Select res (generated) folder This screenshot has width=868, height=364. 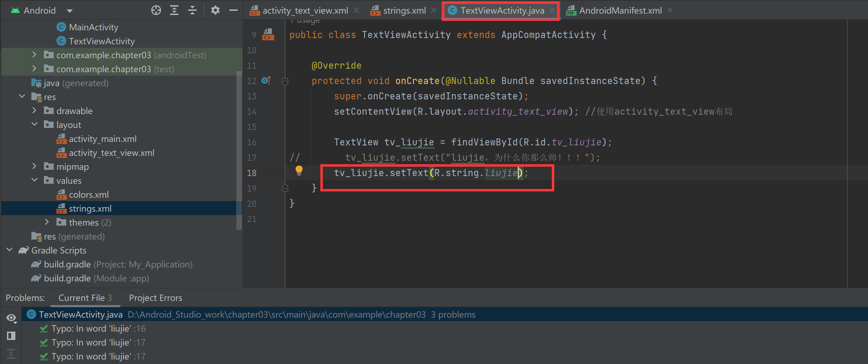coord(74,236)
